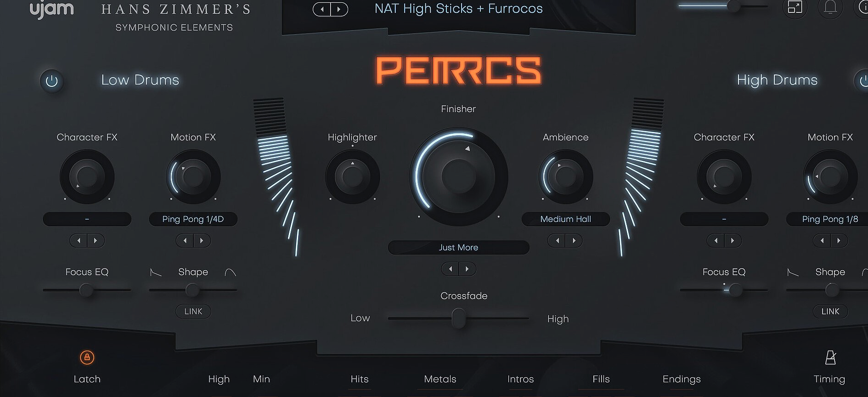Click the notifications bell icon
Viewport: 868px width, 397px height.
(830, 7)
